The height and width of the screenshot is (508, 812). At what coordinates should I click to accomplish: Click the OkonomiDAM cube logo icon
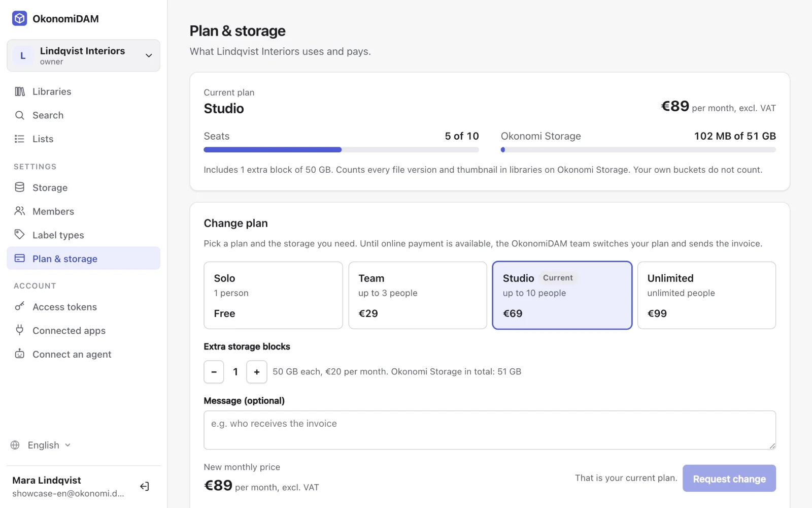(x=19, y=19)
